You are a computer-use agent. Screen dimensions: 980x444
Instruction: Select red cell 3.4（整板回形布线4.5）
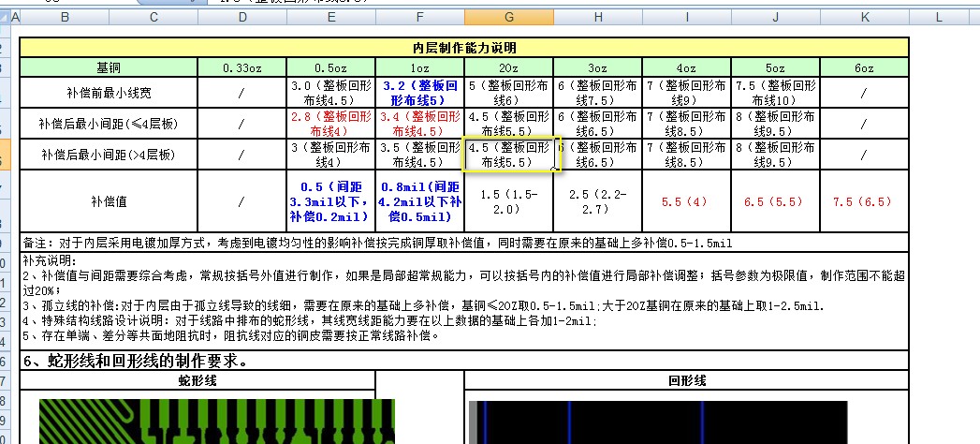(420, 124)
